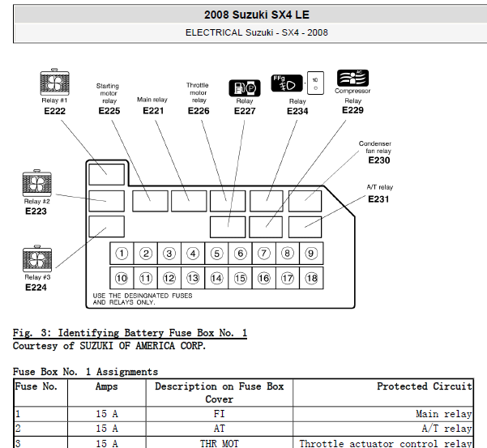Click the relay slot box linked to E231
Image resolution: width=487 pixels, height=448 pixels.
point(305,228)
